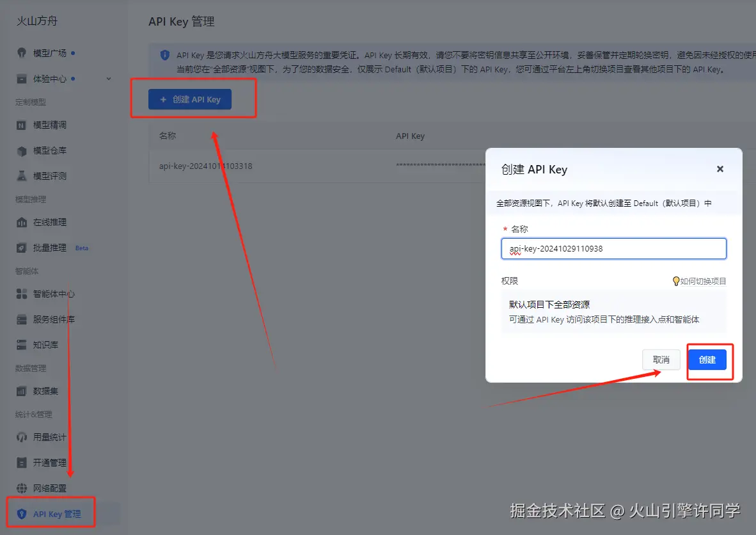Click the 智能体中心 icon
This screenshot has height=535, width=756.
[22, 294]
